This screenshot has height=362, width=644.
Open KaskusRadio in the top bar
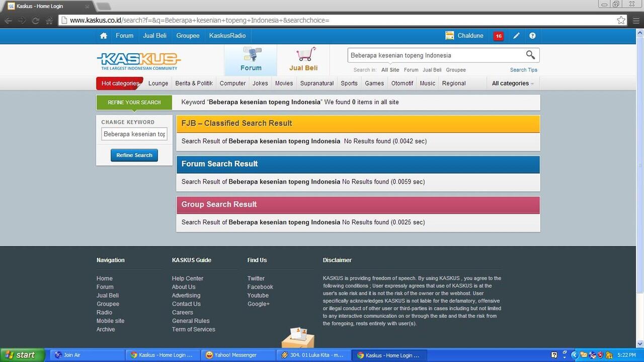(227, 36)
